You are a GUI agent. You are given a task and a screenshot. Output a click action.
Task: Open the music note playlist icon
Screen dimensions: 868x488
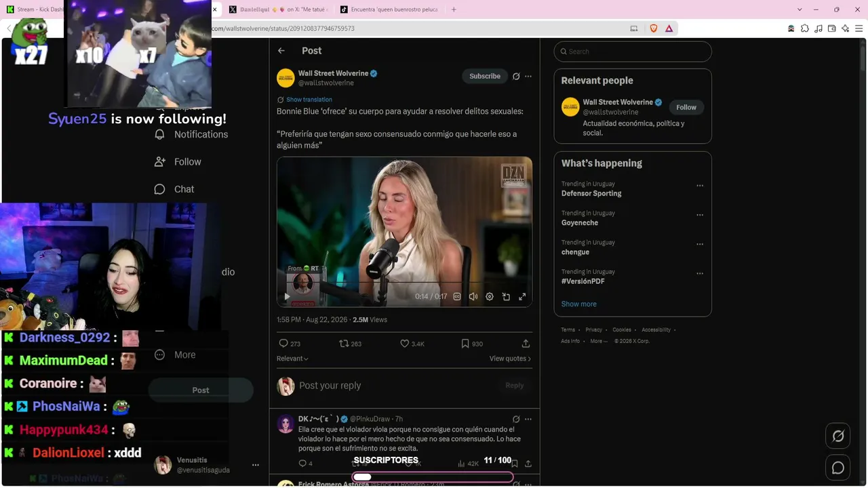coord(818,28)
